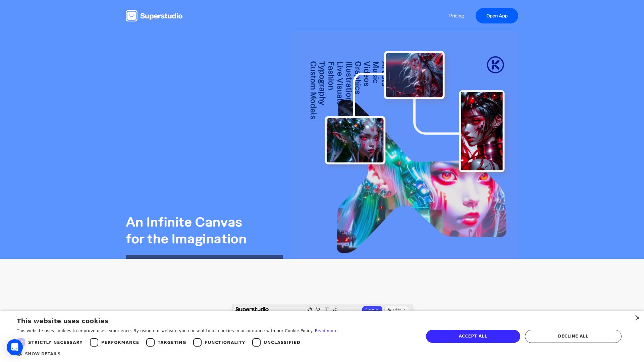Screen dimensions: 644x362
Task: Follow the Read more cookie policy link
Action: coord(326,331)
